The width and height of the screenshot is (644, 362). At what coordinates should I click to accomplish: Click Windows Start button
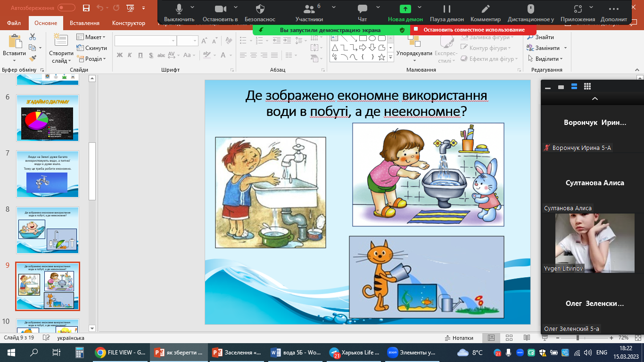[11, 352]
